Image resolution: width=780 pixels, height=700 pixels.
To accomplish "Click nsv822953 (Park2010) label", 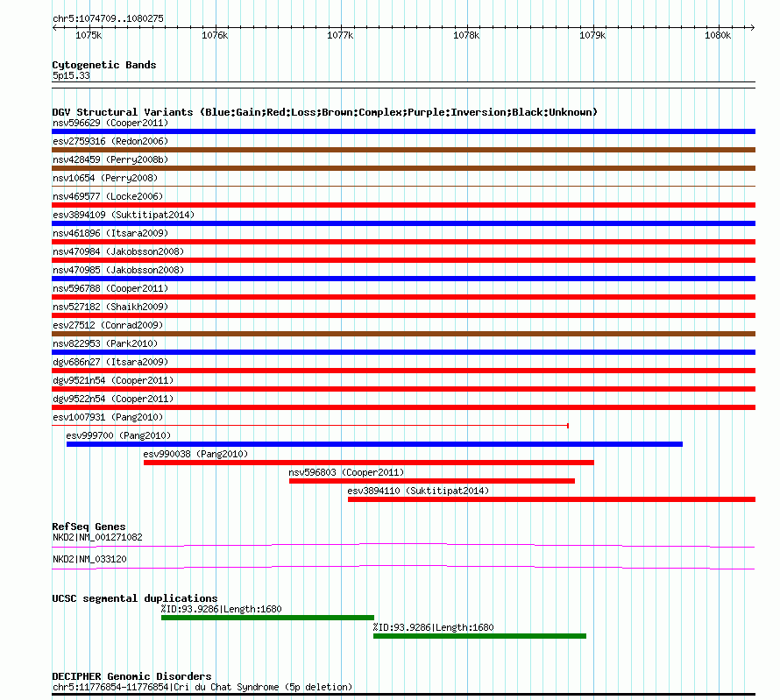I will 105,343.
